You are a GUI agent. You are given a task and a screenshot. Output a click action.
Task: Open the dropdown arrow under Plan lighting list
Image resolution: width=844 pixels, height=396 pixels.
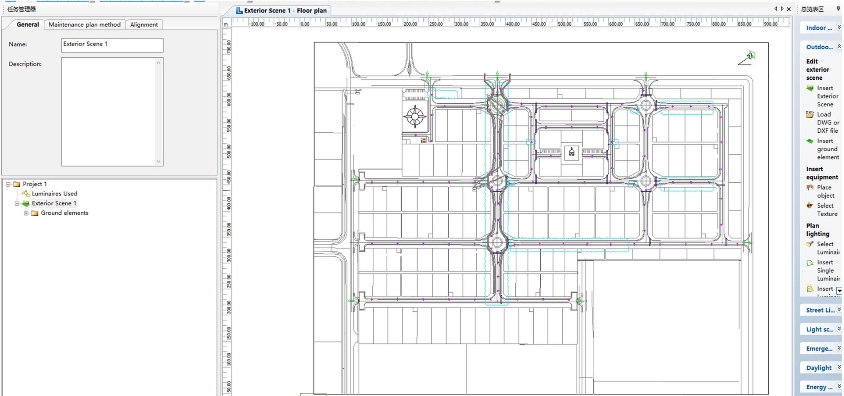pyautogui.click(x=839, y=291)
